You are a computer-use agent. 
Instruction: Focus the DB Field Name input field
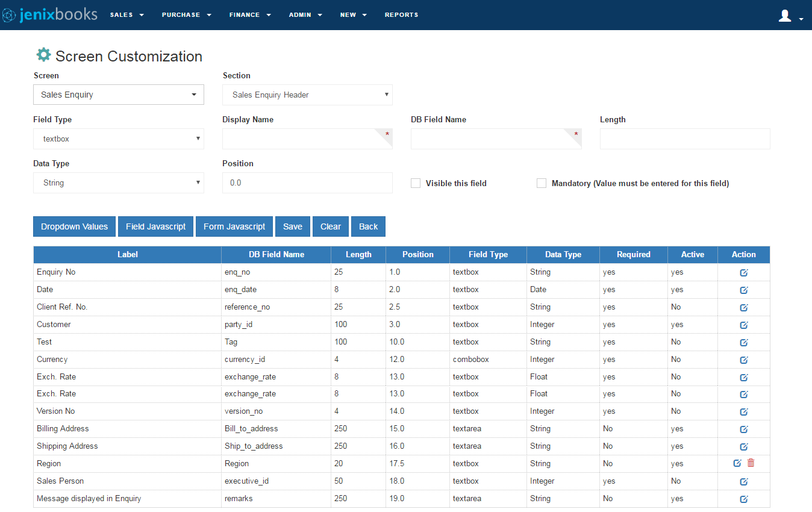click(x=496, y=139)
